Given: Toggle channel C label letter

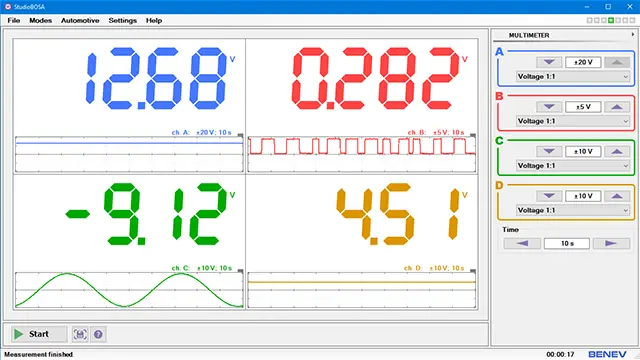Looking at the screenshot, I should (499, 141).
